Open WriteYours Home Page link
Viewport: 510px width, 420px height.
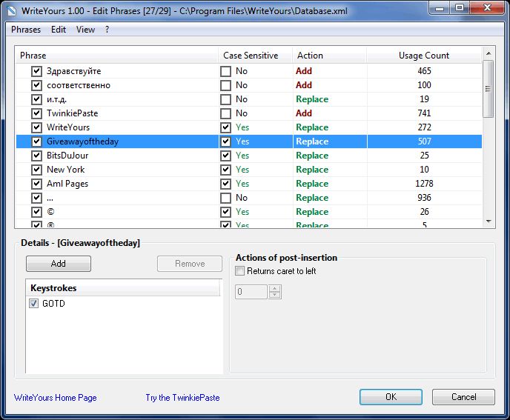56,398
